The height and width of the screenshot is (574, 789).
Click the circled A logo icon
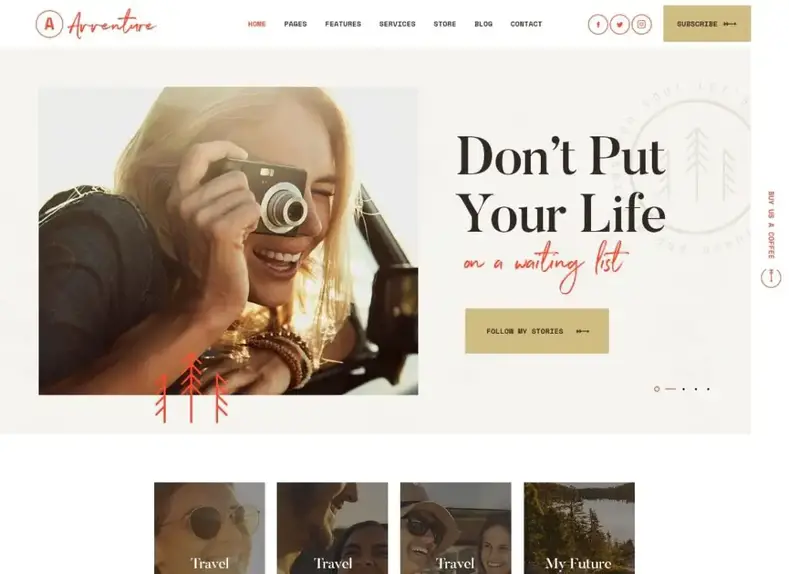pos(49,24)
